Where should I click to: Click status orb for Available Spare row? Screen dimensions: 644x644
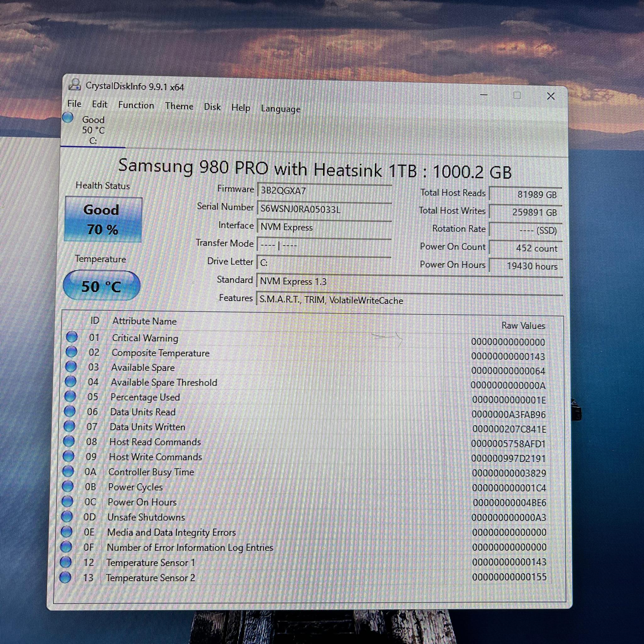71,367
